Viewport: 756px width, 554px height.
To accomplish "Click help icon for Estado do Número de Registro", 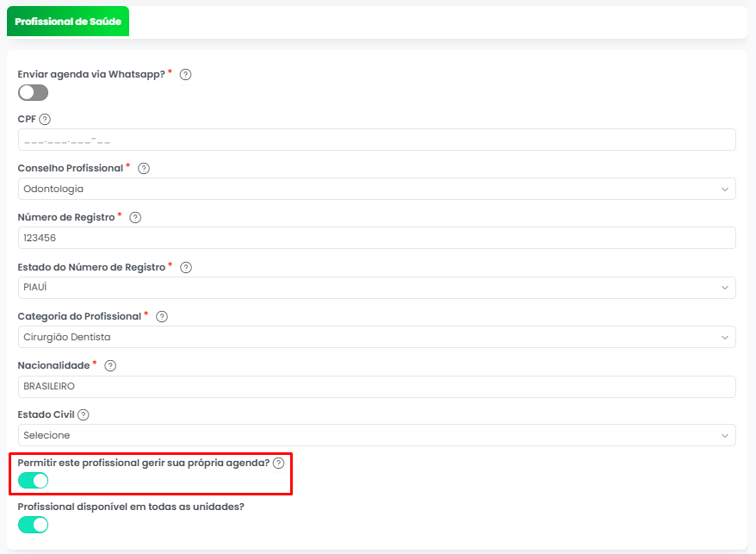I will (186, 268).
